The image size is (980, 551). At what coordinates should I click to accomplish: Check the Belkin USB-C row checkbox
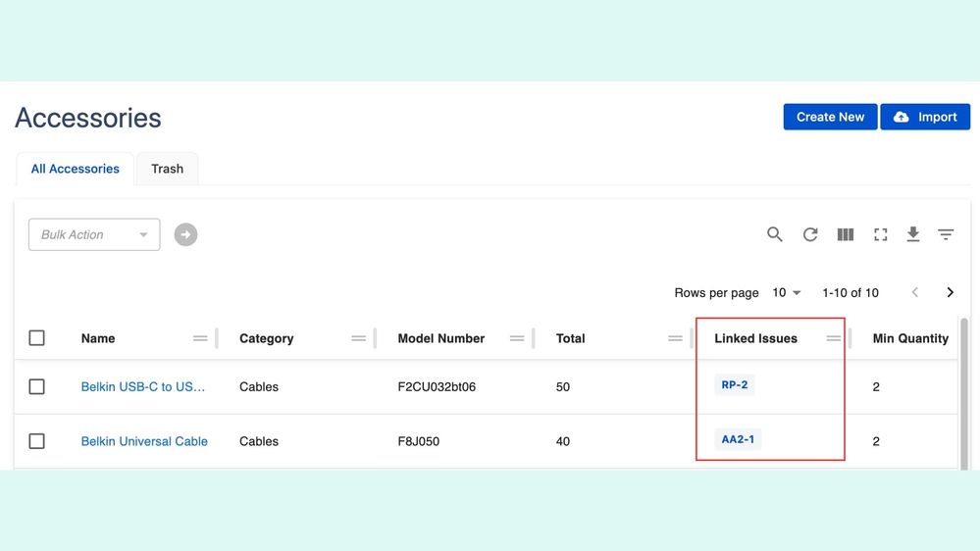37,386
